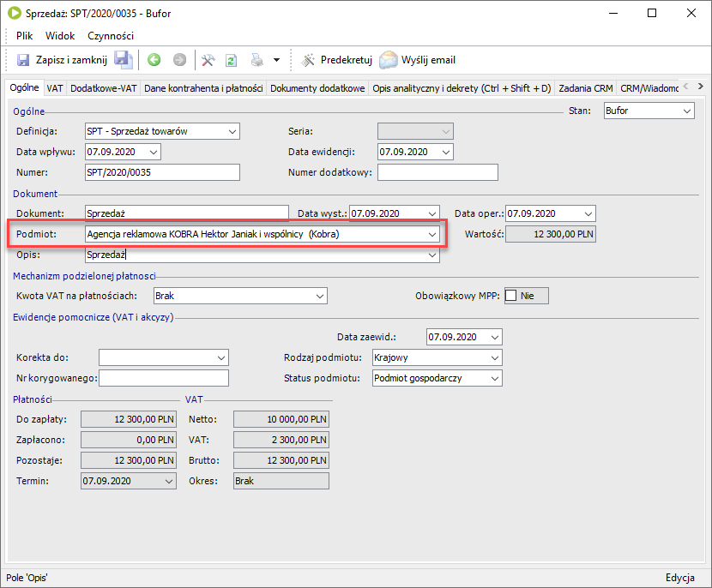Switch to the Zadania CRM tab

[586, 88]
